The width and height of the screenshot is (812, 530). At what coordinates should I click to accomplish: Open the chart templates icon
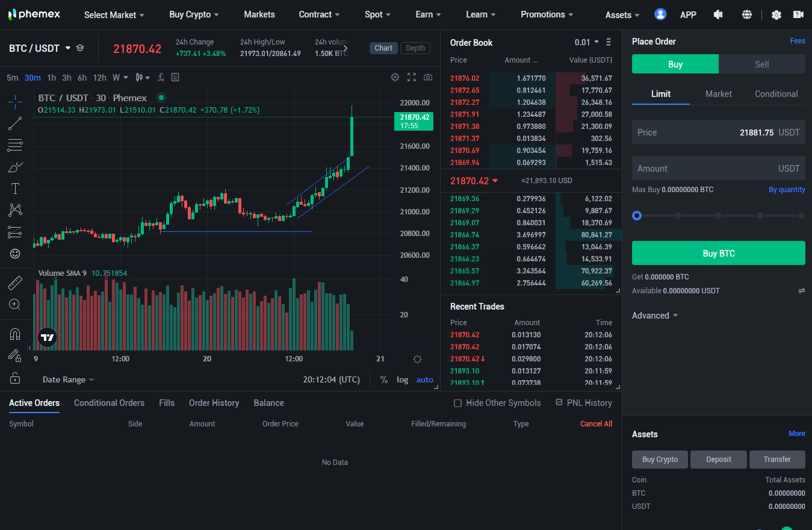click(175, 77)
